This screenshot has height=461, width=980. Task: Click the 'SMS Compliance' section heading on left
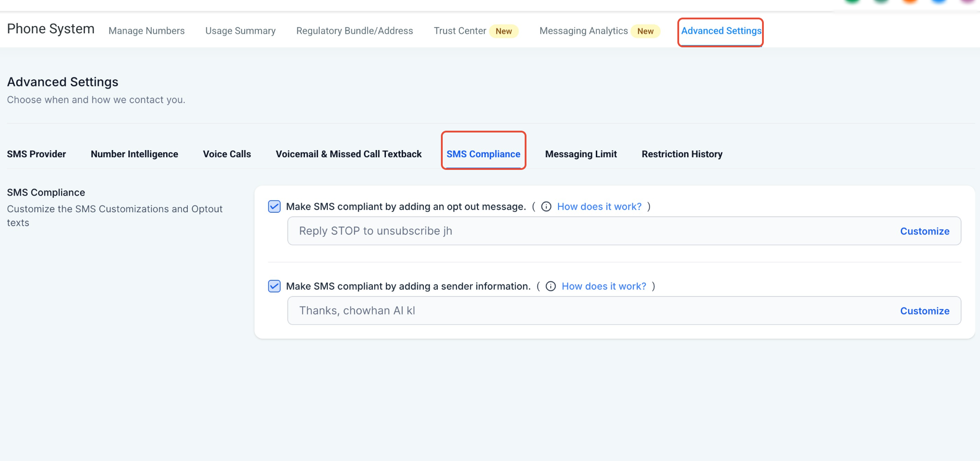click(x=46, y=192)
